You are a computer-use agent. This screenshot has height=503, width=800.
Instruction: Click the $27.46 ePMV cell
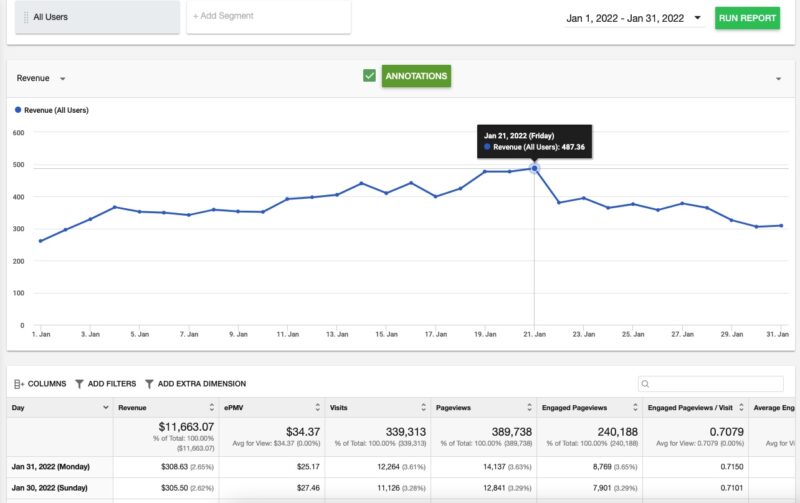click(x=308, y=488)
